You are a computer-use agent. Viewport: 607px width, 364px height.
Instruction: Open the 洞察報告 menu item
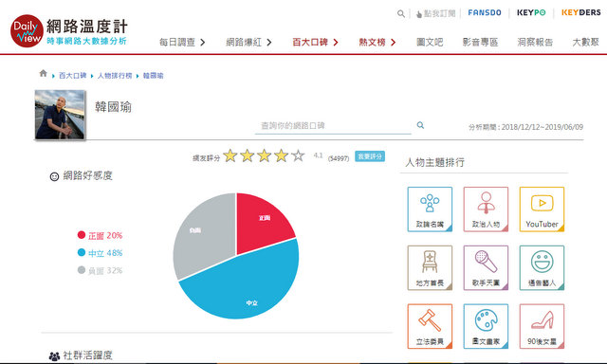(x=535, y=42)
